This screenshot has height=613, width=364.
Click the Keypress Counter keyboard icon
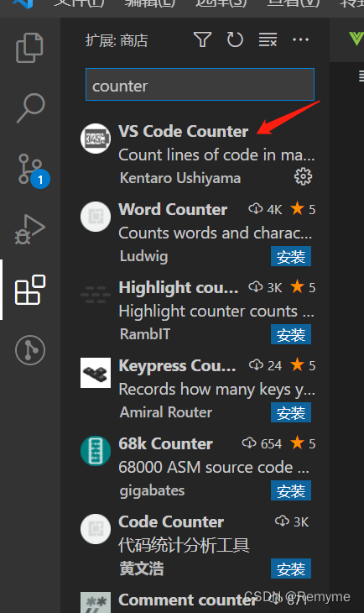pyautogui.click(x=96, y=373)
